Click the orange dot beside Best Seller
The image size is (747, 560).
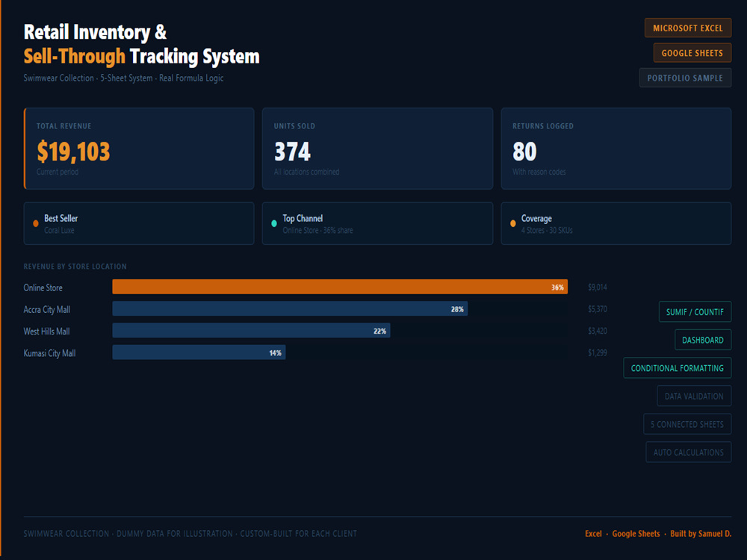[x=36, y=223]
